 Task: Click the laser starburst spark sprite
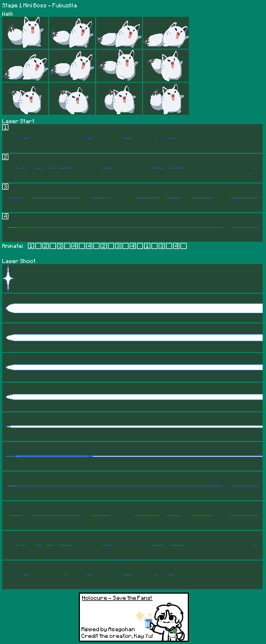(8, 279)
